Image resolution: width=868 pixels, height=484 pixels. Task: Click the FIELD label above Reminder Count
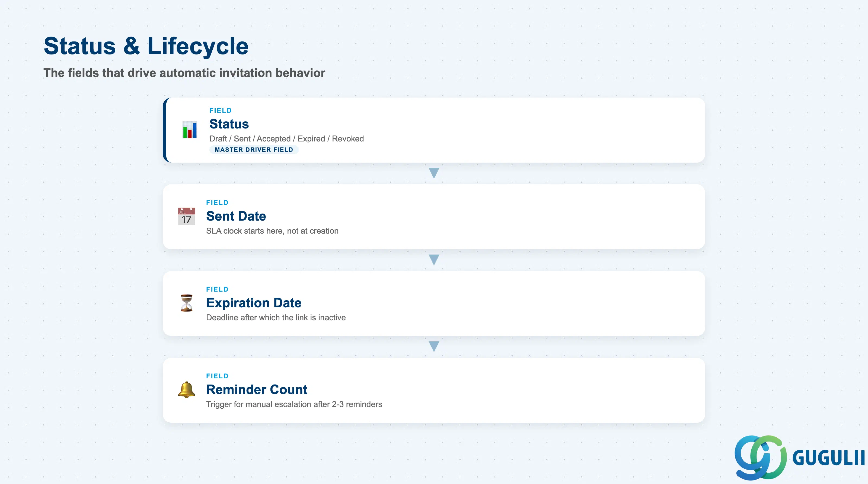[217, 376]
